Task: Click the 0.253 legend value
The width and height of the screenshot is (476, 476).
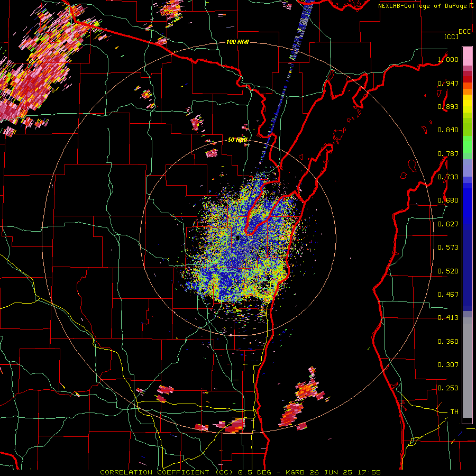Action: [448, 388]
